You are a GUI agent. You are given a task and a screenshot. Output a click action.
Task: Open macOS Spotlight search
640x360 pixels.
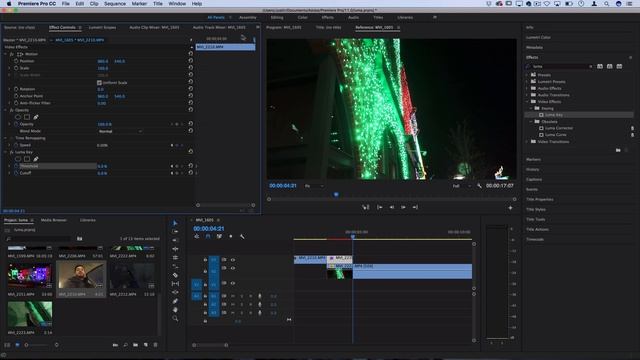[x=607, y=4]
